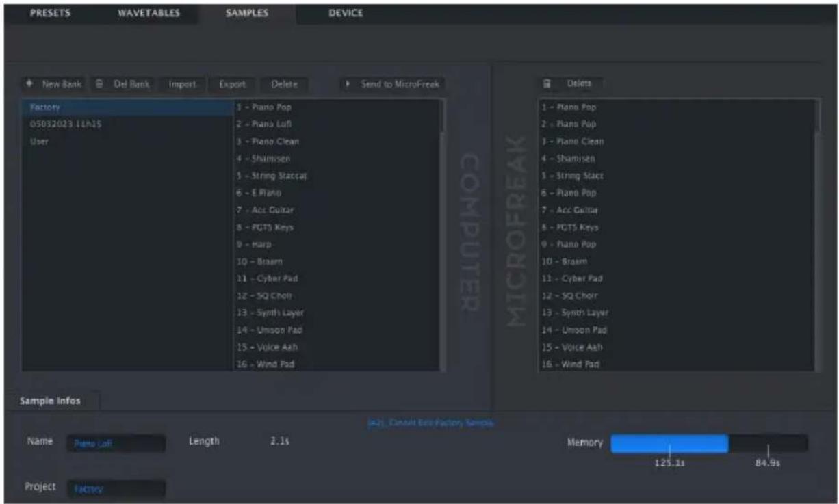
Task: Select 15 - Voice Aah in MicroFreak list
Action: pos(676,347)
